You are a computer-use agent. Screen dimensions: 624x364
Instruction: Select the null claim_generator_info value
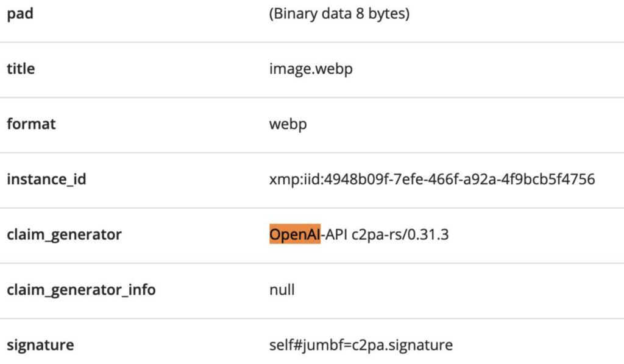tap(282, 290)
